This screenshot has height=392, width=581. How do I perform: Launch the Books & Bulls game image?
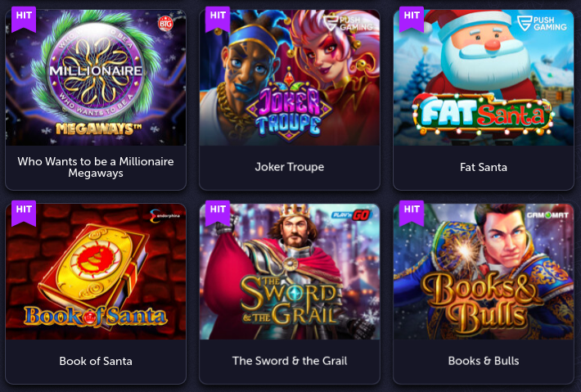[484, 272]
